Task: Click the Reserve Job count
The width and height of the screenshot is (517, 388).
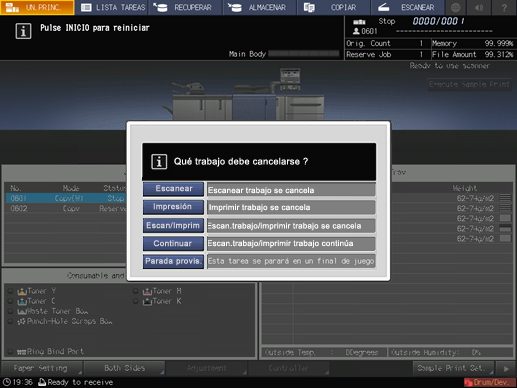Action: pyautogui.click(x=421, y=54)
